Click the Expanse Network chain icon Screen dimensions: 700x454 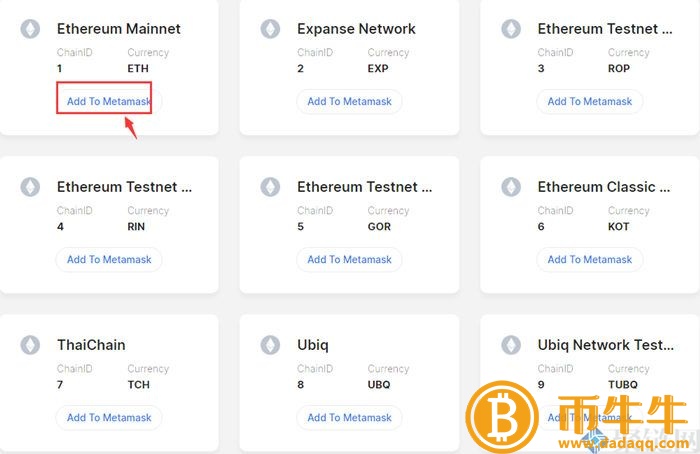pos(270,29)
